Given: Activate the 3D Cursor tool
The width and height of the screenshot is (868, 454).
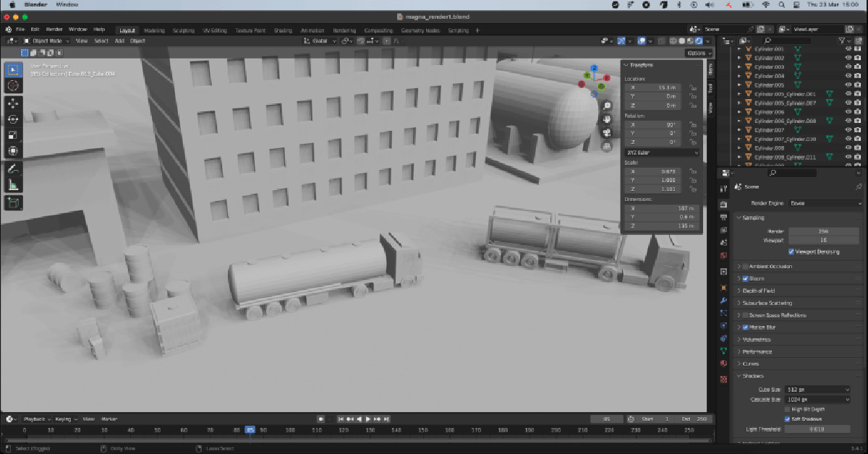Looking at the screenshot, I should (13, 86).
